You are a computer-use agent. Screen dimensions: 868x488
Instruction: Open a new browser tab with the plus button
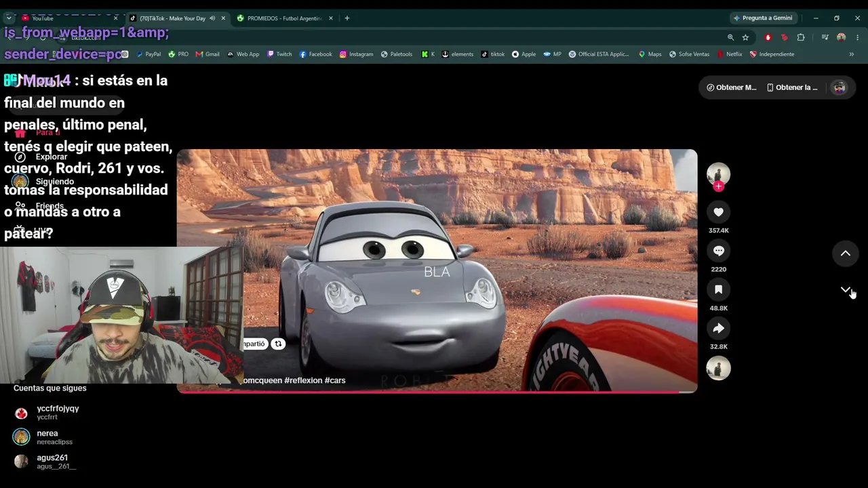tap(347, 18)
